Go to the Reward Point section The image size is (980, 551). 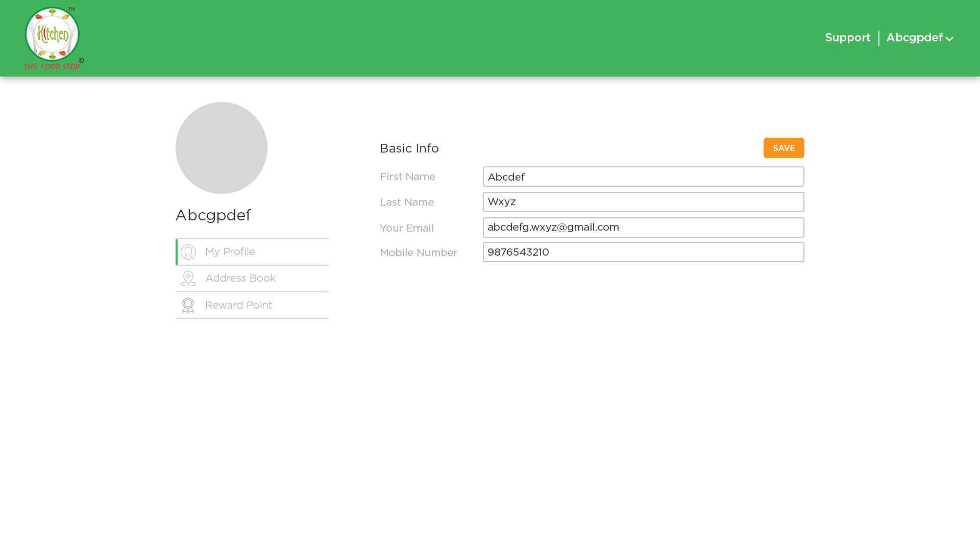click(x=238, y=305)
